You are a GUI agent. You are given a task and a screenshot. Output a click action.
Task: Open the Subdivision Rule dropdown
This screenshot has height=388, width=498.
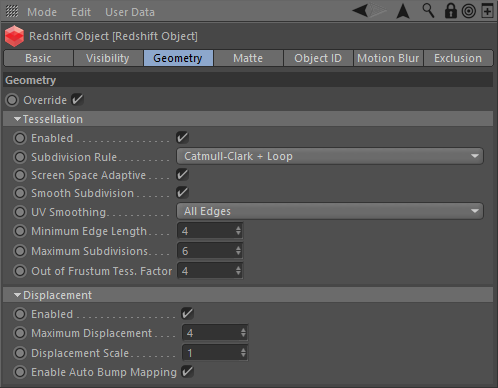[330, 156]
